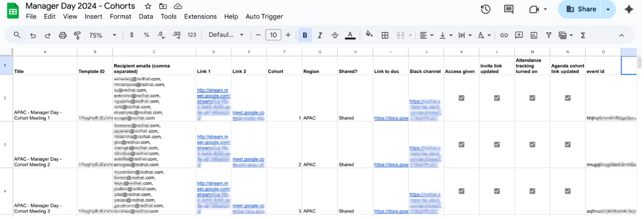
Task: Toggle Invite link updated checkbox for Cohort Meeting 2
Action: click(x=497, y=145)
